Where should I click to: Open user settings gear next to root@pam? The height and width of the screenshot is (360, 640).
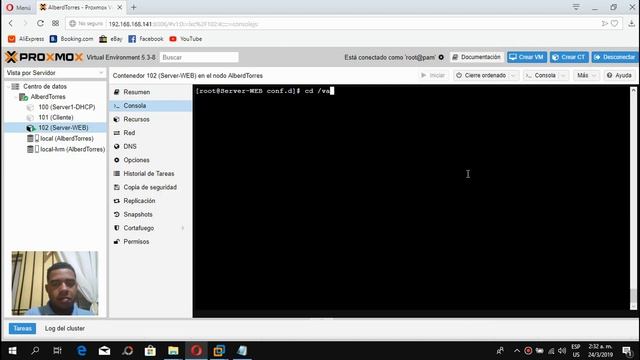coord(441,57)
